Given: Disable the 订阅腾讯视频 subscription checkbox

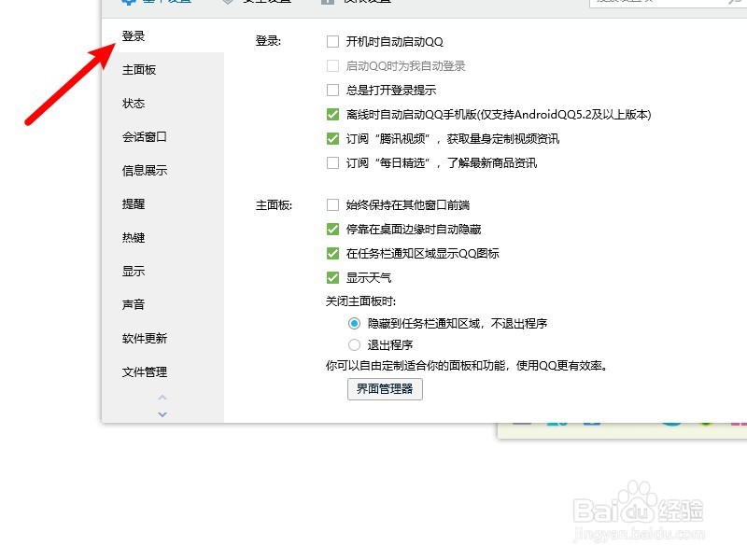Looking at the screenshot, I should click(332, 138).
